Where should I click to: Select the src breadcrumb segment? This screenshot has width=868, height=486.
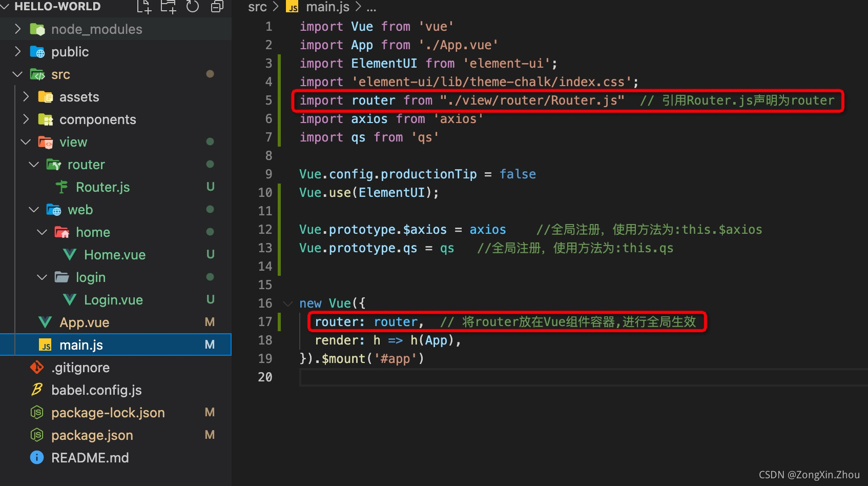tap(257, 7)
